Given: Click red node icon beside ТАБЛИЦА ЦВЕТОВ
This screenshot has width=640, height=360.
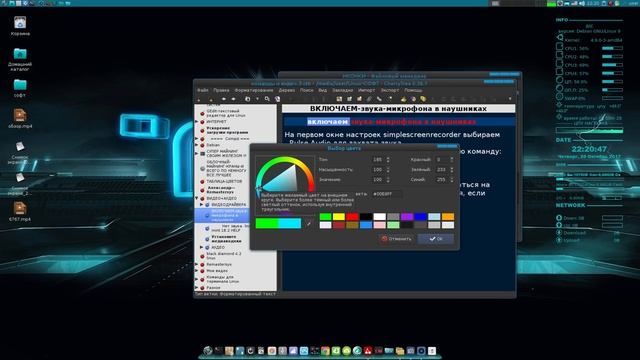Looking at the screenshot, I should (202, 181).
